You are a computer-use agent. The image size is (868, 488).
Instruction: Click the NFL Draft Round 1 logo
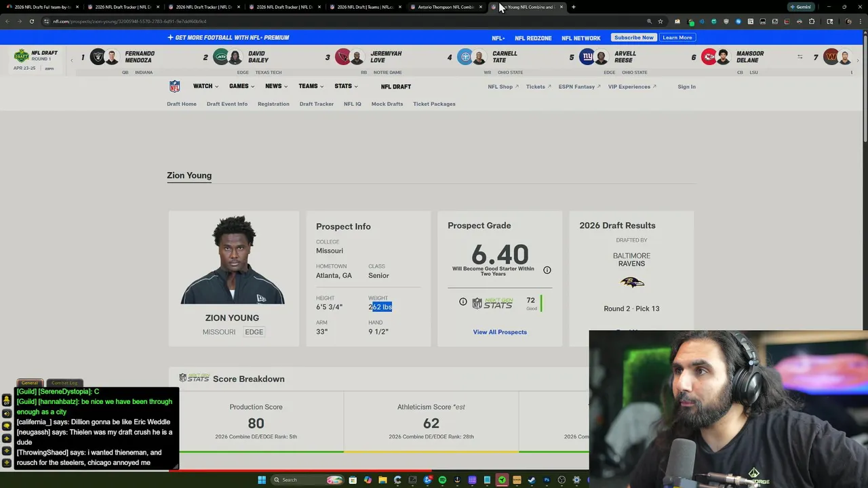click(22, 56)
